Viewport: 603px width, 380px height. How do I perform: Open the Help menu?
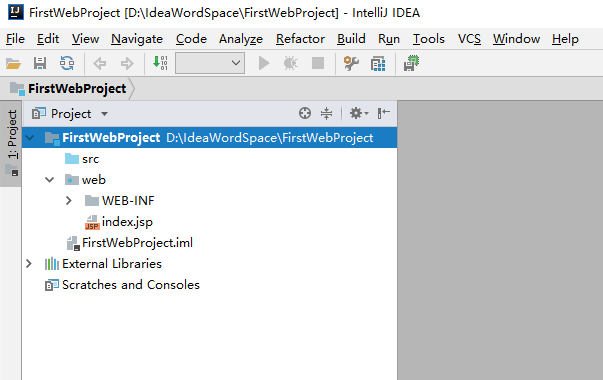point(565,39)
